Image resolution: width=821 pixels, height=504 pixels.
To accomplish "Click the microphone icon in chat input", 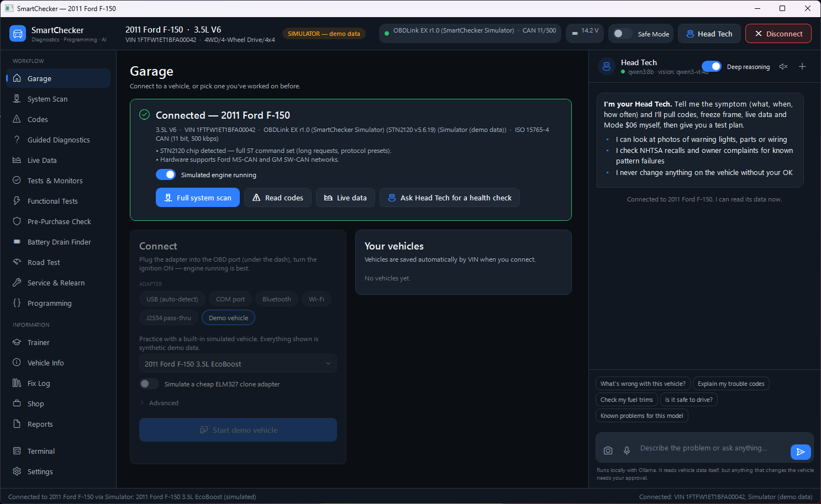I will (627, 450).
